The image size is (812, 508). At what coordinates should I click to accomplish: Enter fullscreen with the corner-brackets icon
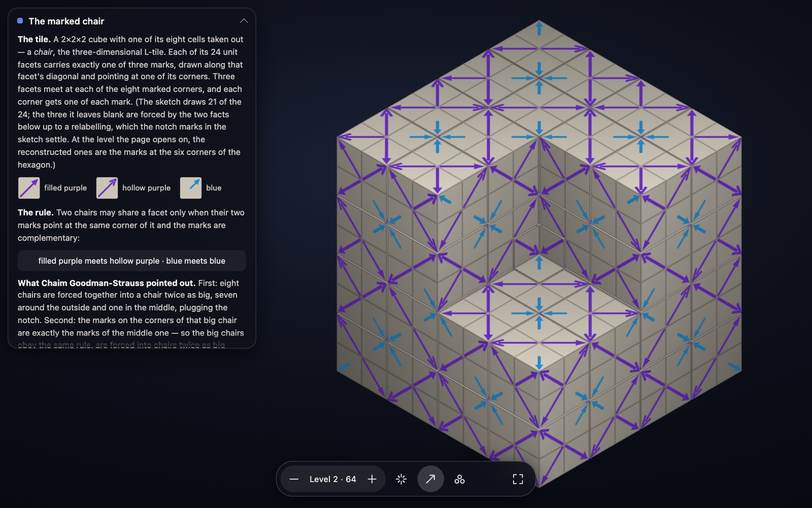[x=518, y=479]
